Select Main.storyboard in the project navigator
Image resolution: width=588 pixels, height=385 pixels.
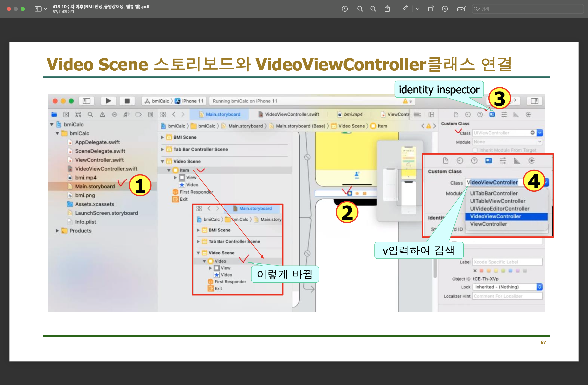[x=95, y=187]
